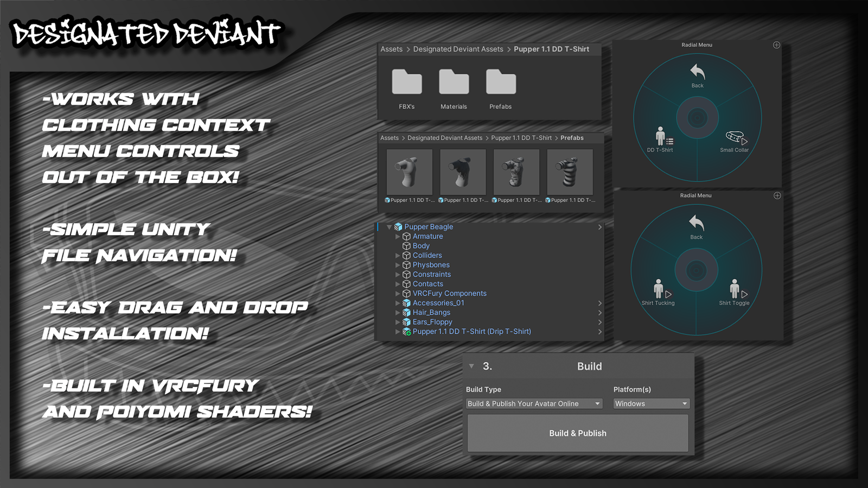
Task: Open the FBX's folder
Action: pyautogui.click(x=406, y=83)
